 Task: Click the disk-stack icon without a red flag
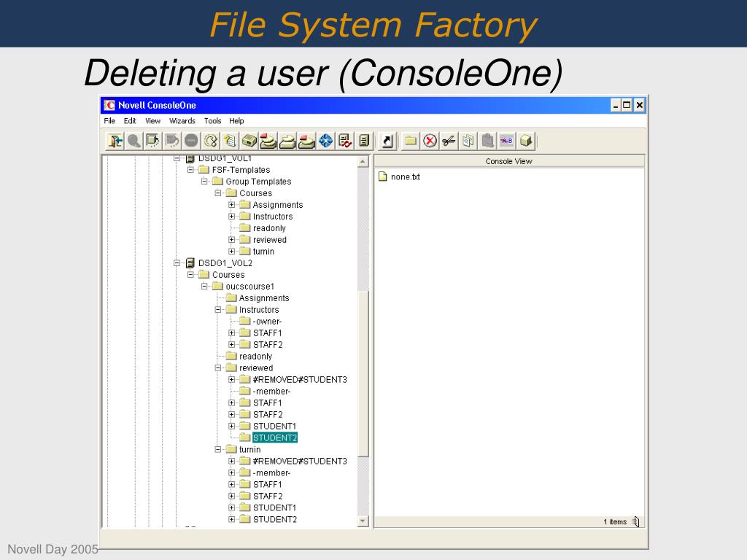pyautogui.click(x=287, y=141)
